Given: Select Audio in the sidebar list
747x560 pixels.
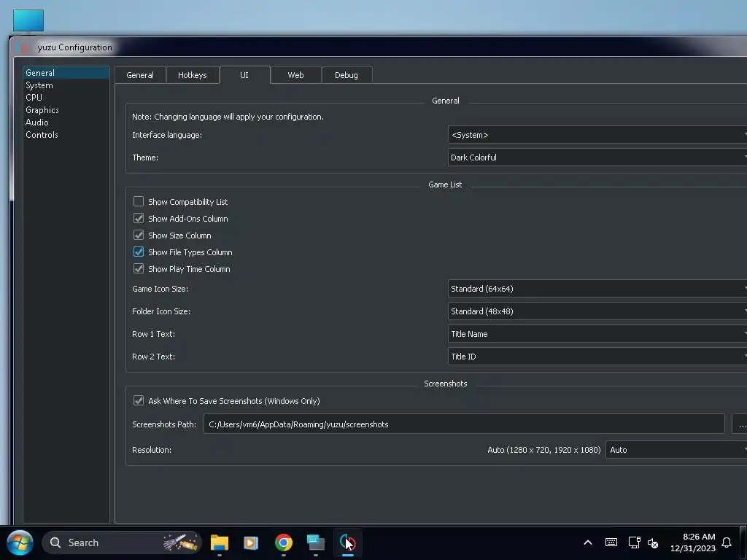Looking at the screenshot, I should coord(66,122).
